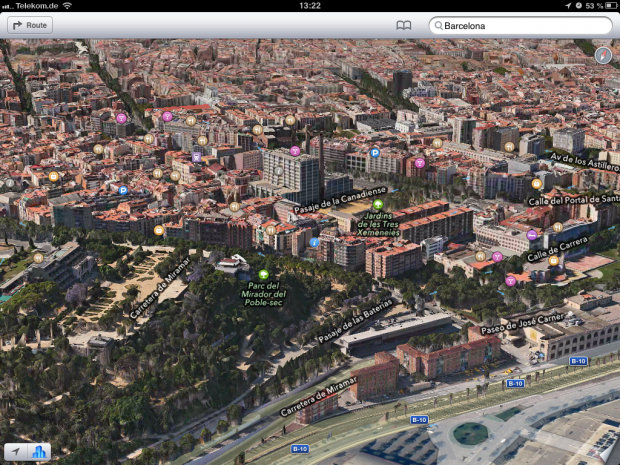
Task: Click the Paseo de José Carner street label
Action: coord(522,323)
